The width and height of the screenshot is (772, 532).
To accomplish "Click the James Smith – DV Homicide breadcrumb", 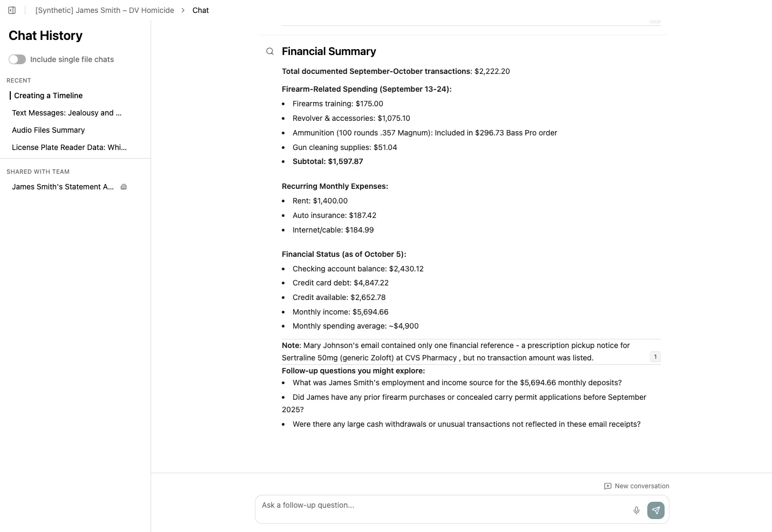I will tap(104, 10).
